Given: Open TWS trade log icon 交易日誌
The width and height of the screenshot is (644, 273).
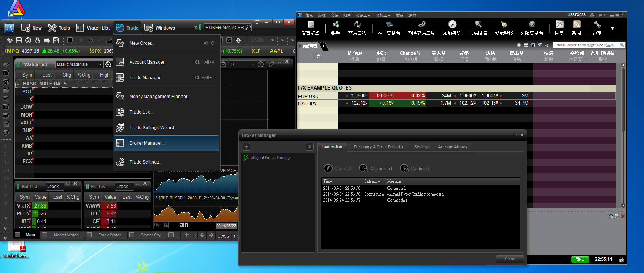Looking at the screenshot, I should pyautogui.click(x=357, y=28).
